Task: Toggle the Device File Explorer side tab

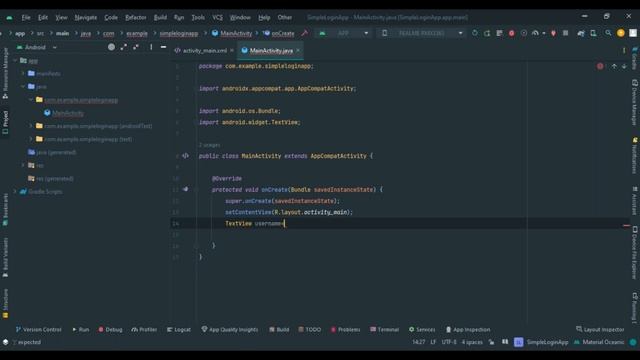Action: tap(634, 252)
